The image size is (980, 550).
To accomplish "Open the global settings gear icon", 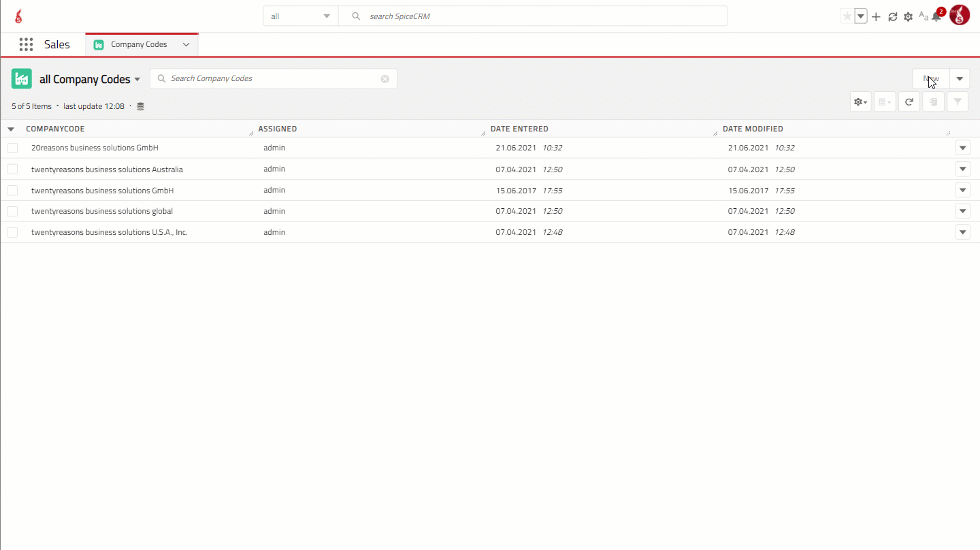I will (x=908, y=16).
